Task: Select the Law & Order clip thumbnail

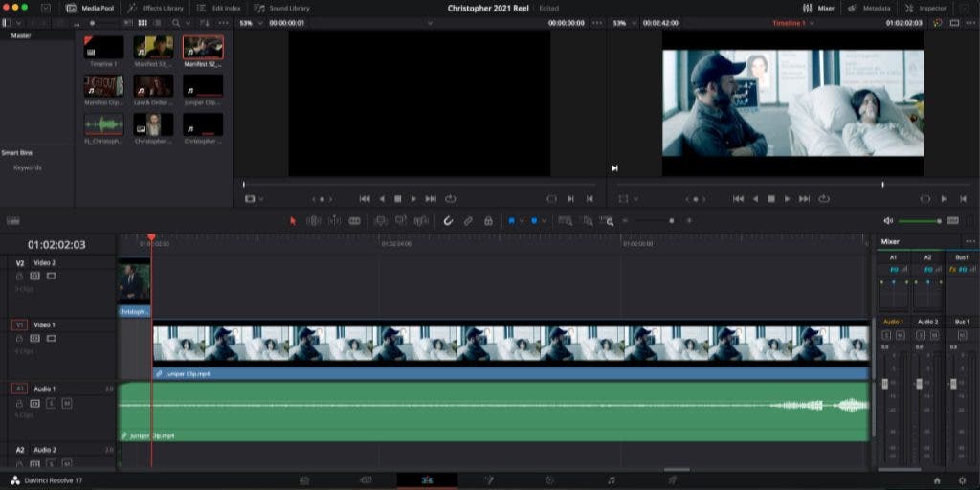Action: click(x=153, y=86)
